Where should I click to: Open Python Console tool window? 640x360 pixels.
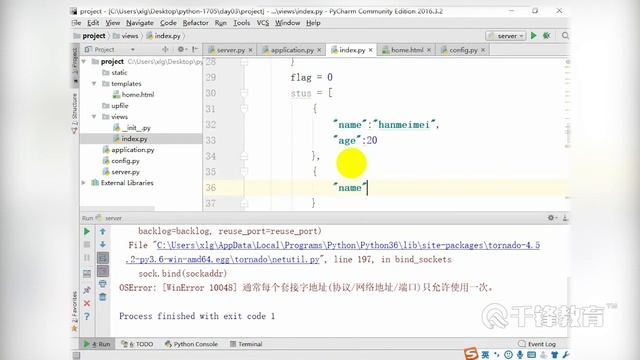coord(191,344)
